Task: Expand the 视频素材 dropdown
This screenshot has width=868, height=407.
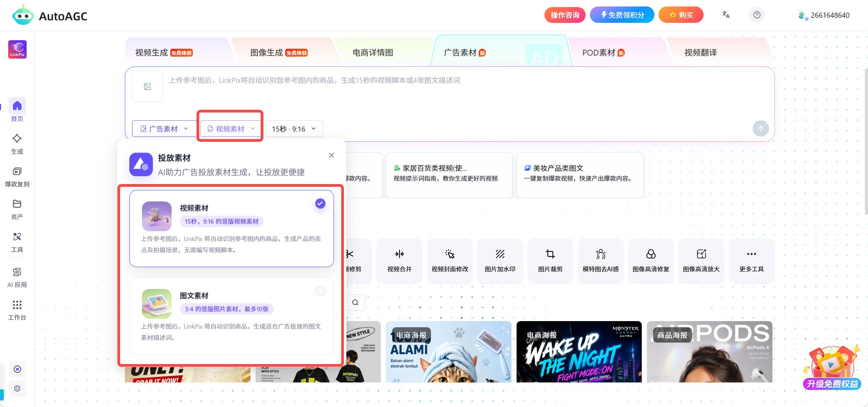Action: point(230,129)
